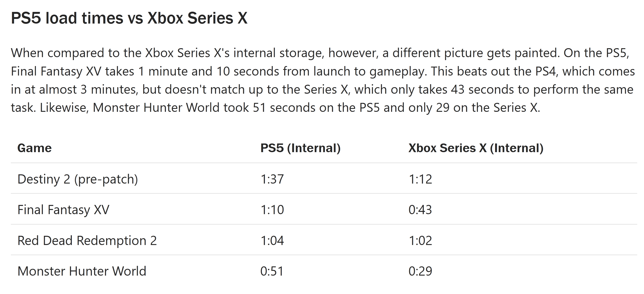Viewport: 644px width, 294px height.
Task: Click Red Dead Redemption 2 Xbox time 1:02
Action: pyautogui.click(x=420, y=240)
